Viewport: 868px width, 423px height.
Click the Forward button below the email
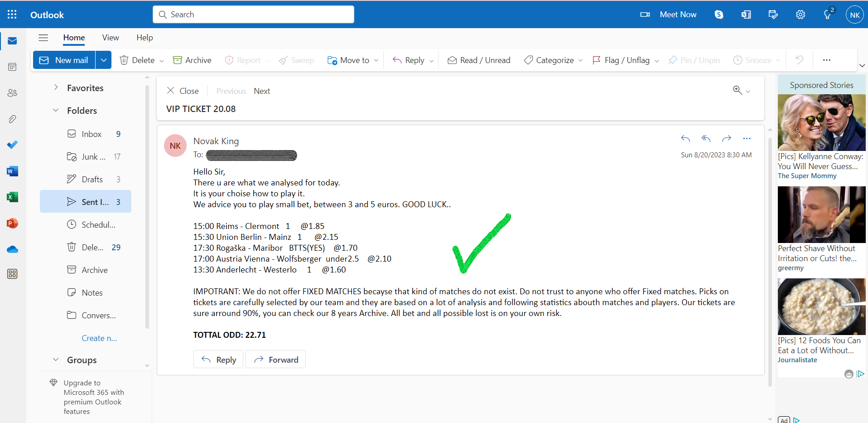point(275,360)
